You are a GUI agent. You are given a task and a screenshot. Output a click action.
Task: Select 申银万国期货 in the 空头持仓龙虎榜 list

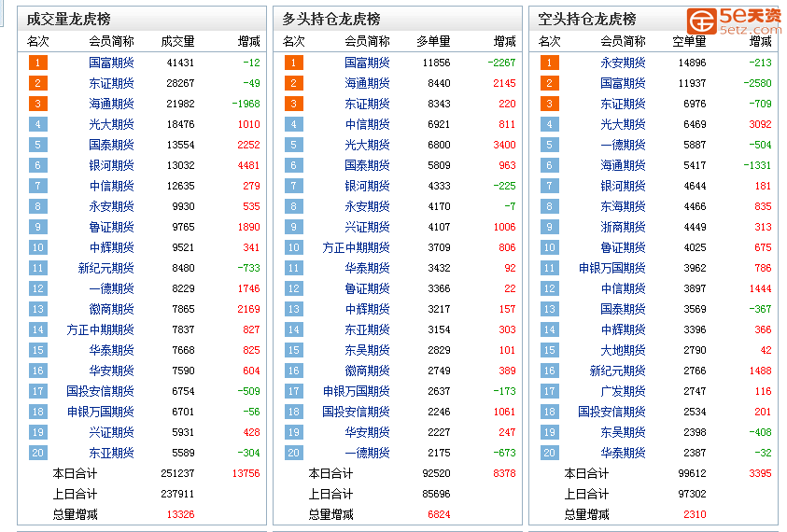[x=611, y=268]
